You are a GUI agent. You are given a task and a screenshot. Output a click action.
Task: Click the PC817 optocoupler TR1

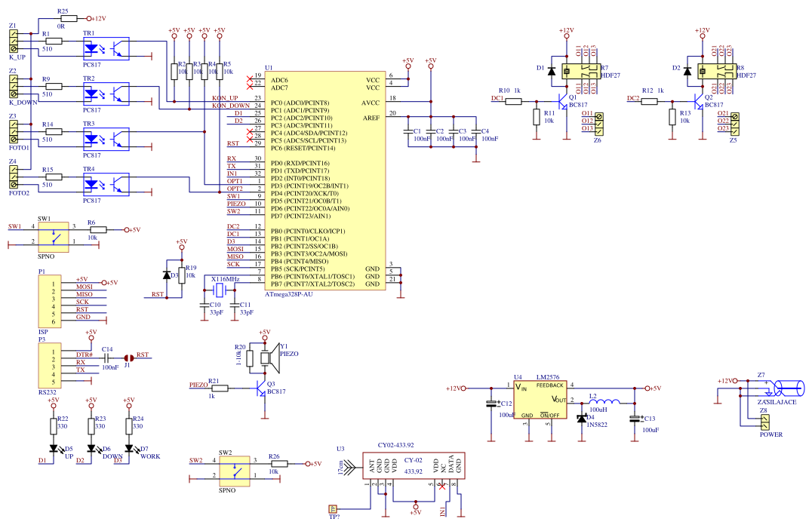[106, 47]
